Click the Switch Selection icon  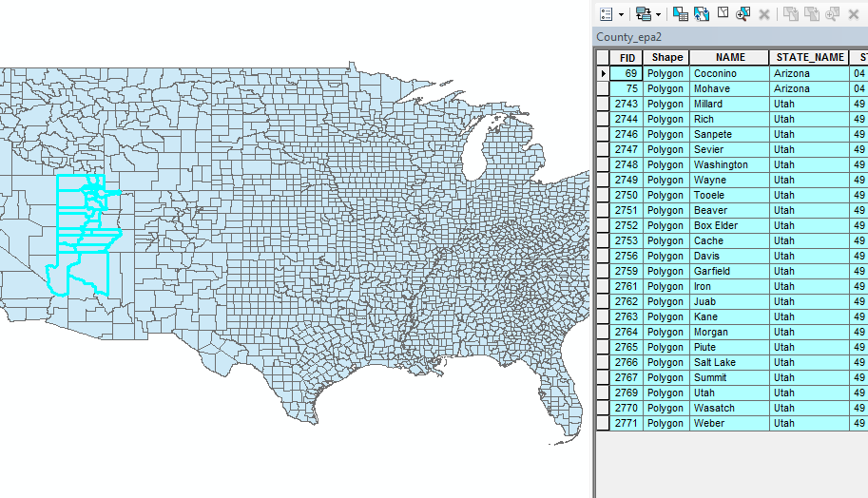pyautogui.click(x=702, y=14)
